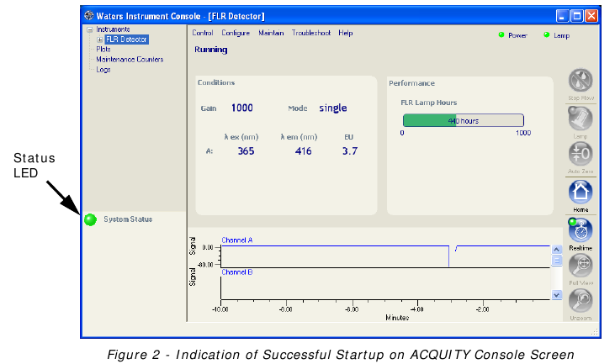Click the plot scrollbar middle button
615x364 pixels.
(557, 260)
